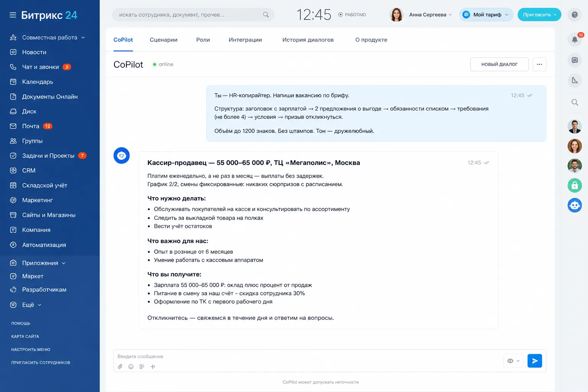The width and height of the screenshot is (588, 392).
Task: Click the plus icon in the message toolbar
Action: pyautogui.click(x=153, y=367)
